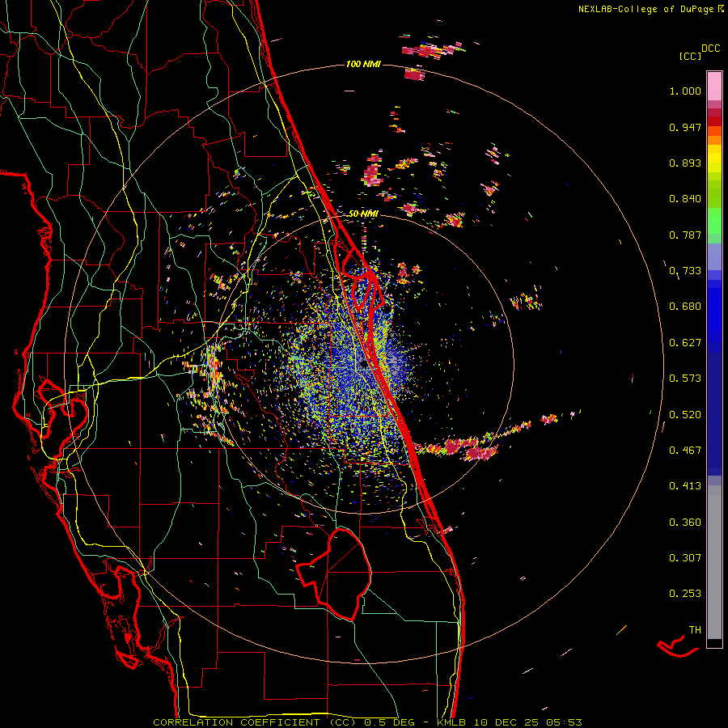
Task: Click the KMLB radar site identifier
Action: point(451,722)
